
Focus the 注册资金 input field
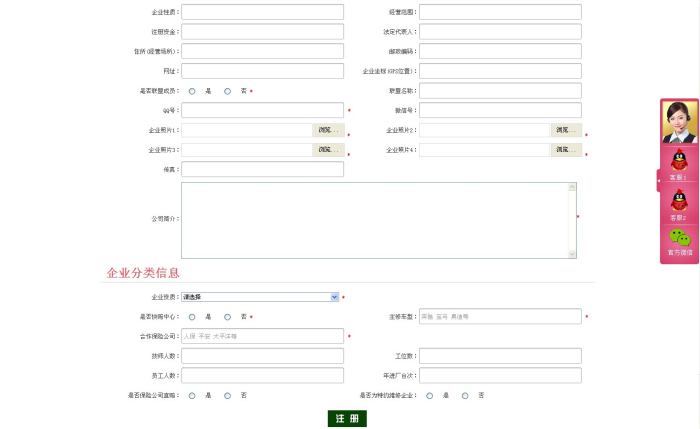click(262, 32)
